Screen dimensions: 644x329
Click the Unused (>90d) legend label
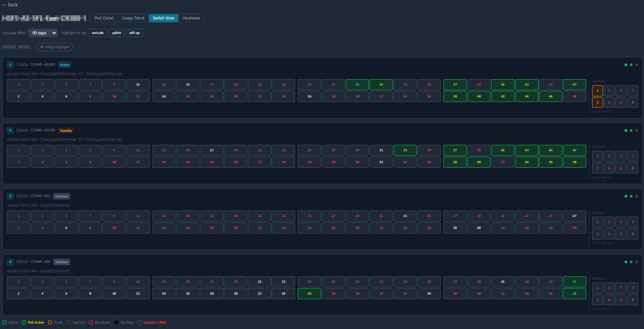(x=155, y=323)
